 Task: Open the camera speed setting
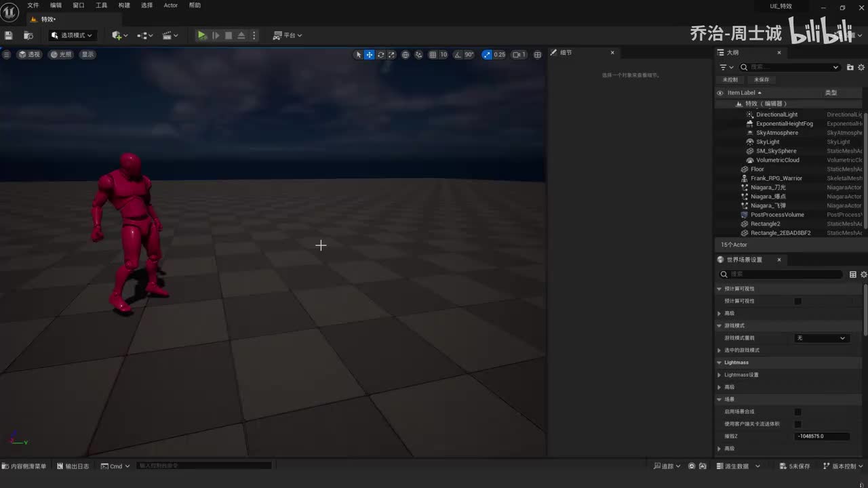(x=519, y=55)
